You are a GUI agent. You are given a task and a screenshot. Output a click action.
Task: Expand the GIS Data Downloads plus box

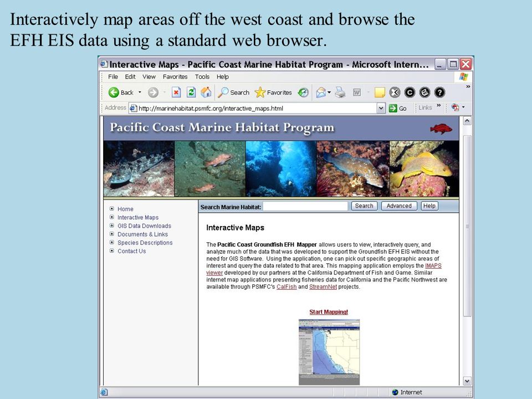tap(111, 226)
